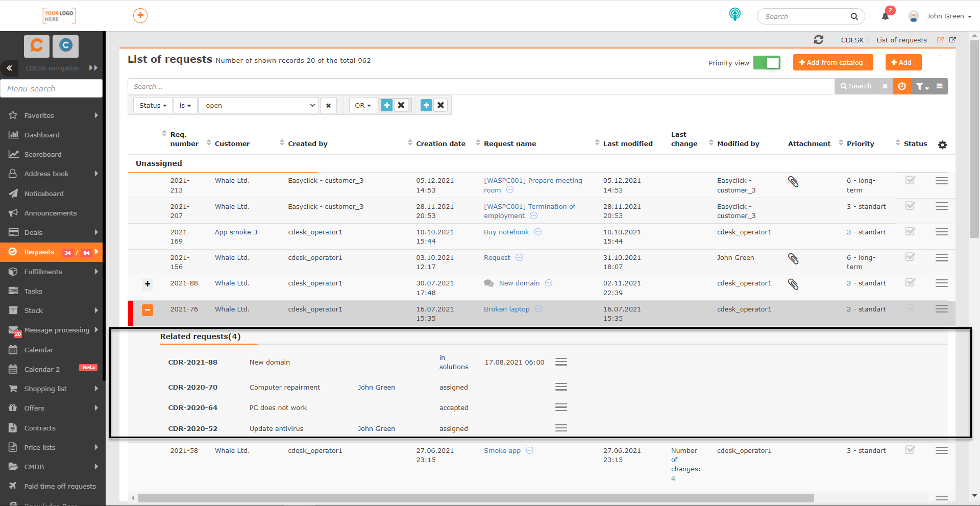Clear search with the x next to Search button
980x506 pixels.
pos(885,86)
